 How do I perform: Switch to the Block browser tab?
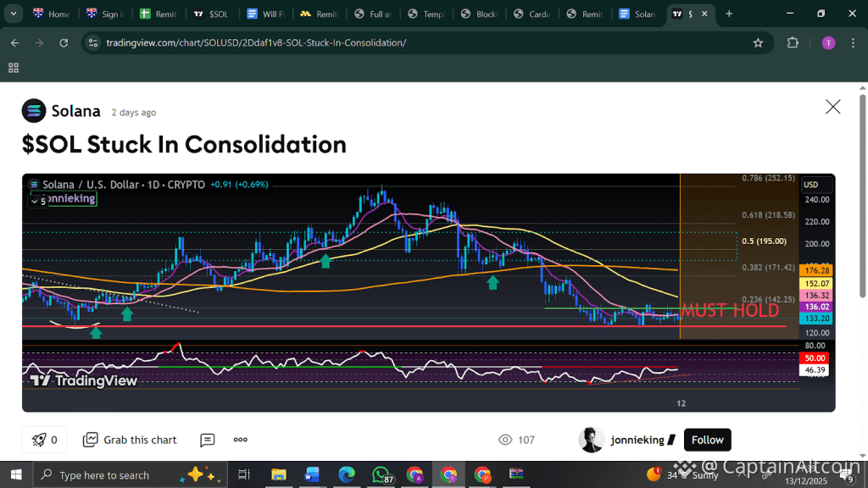point(480,14)
